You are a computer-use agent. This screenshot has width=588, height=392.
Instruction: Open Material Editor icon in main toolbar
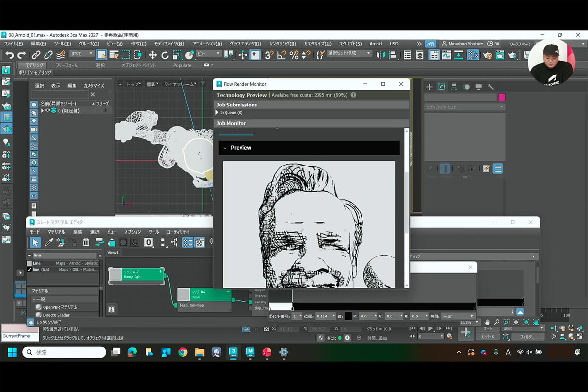click(x=473, y=55)
